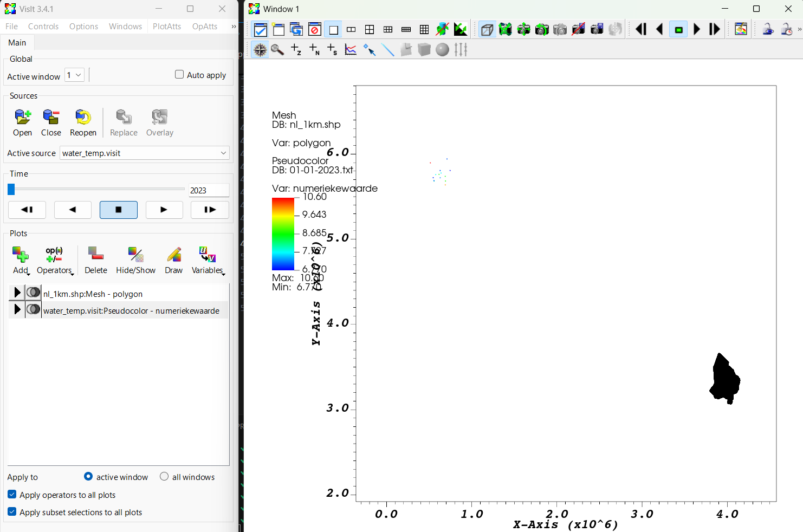
Task: Reopen the active source
Action: 83,122
